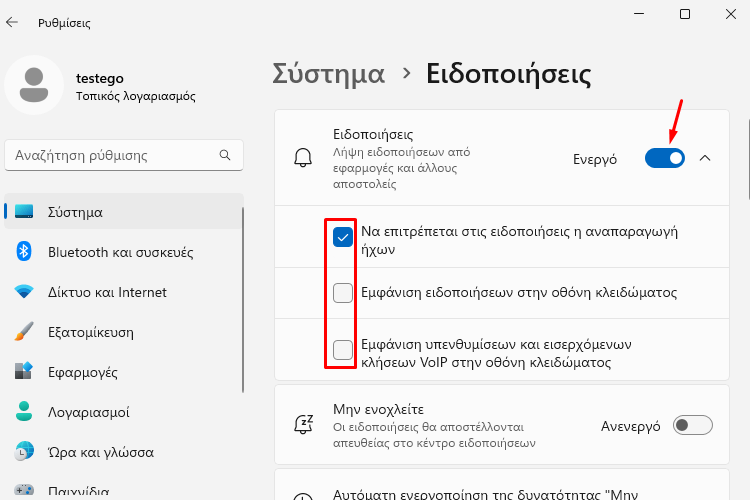The image size is (750, 500).
Task: Collapse the Ειδοποιήσεις section chevron
Action: click(705, 158)
